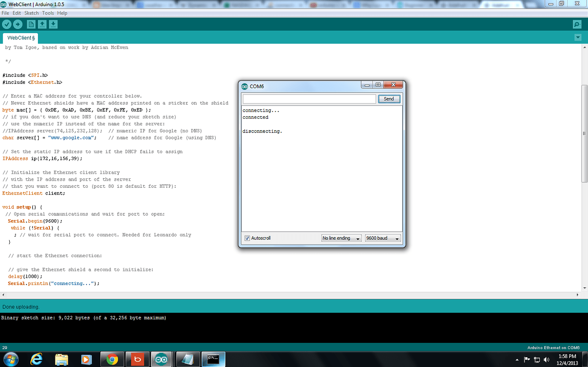
Task: Click inside the serial input field
Action: [x=308, y=98]
